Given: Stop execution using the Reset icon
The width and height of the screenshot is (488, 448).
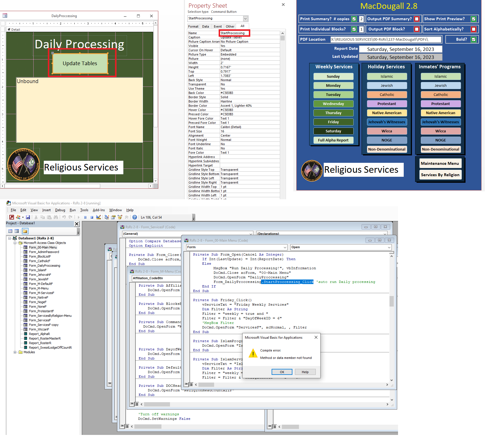Looking at the screenshot, I should (92, 217).
